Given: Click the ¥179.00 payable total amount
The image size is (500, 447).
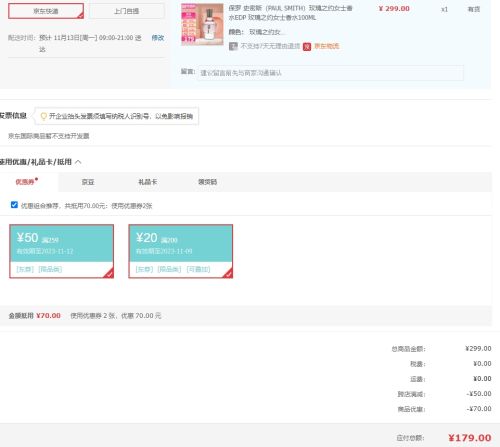Looking at the screenshot, I should pyautogui.click(x=470, y=438).
